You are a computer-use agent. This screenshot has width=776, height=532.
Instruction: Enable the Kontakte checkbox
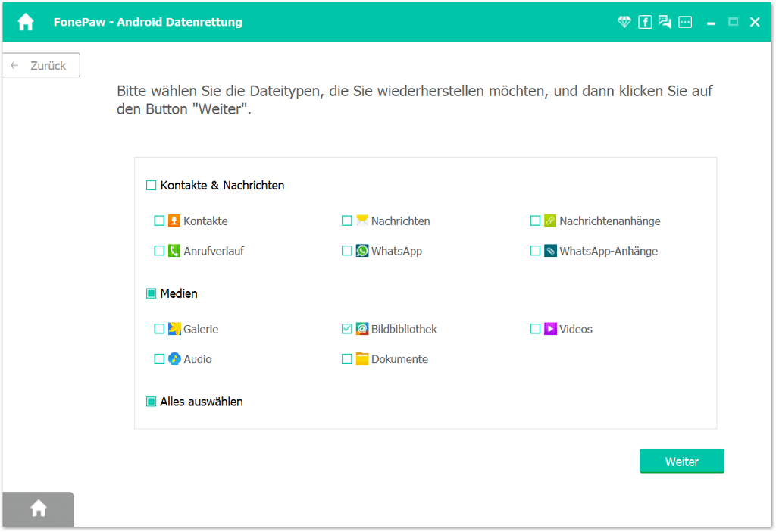click(x=159, y=221)
